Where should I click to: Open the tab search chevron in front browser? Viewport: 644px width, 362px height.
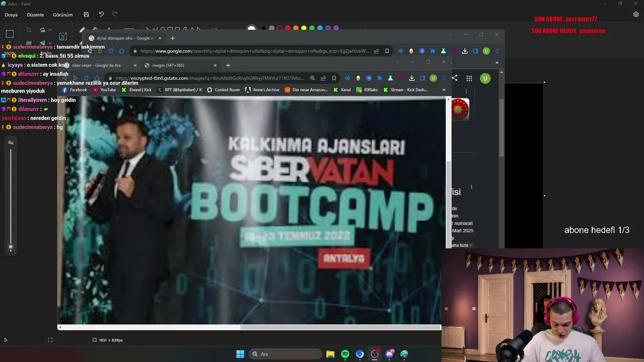(397, 62)
